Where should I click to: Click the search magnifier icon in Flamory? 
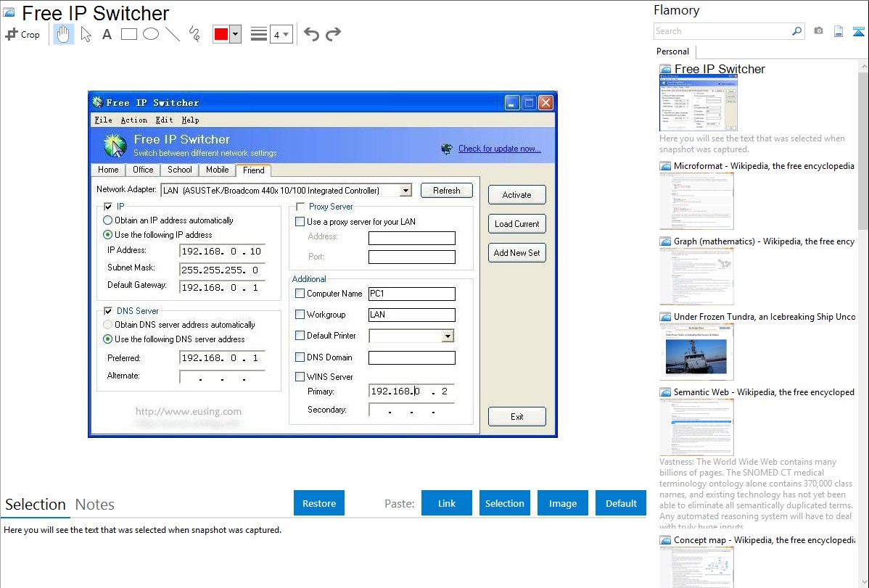pyautogui.click(x=796, y=31)
